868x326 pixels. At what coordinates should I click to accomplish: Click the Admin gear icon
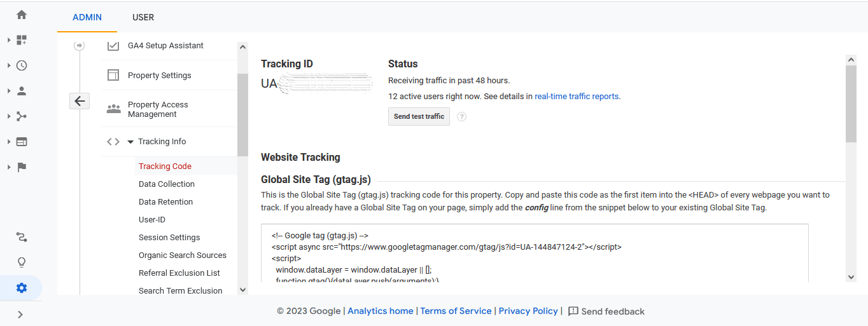pos(22,288)
